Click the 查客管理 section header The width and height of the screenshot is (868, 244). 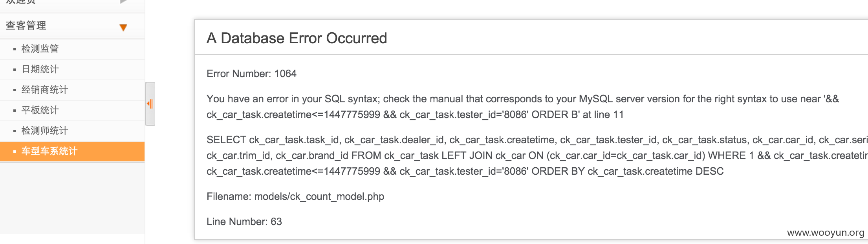click(x=72, y=26)
